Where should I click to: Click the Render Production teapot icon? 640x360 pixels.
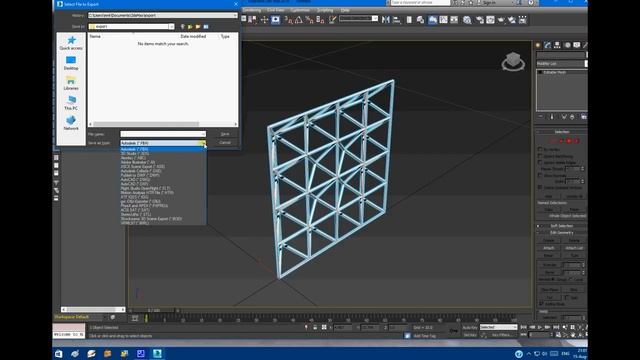[x=501, y=20]
